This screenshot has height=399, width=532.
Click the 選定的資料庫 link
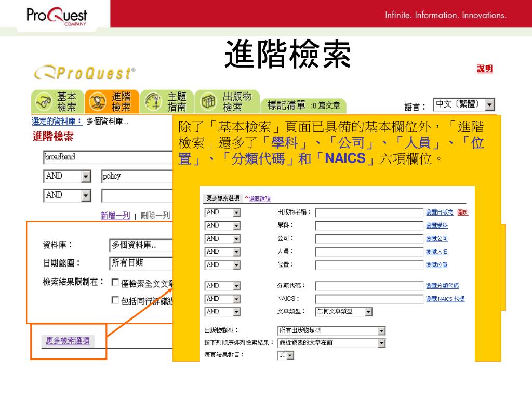click(x=57, y=121)
